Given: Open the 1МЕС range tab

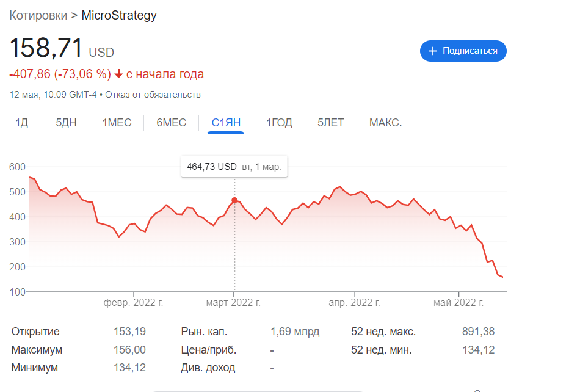Looking at the screenshot, I should (117, 123).
